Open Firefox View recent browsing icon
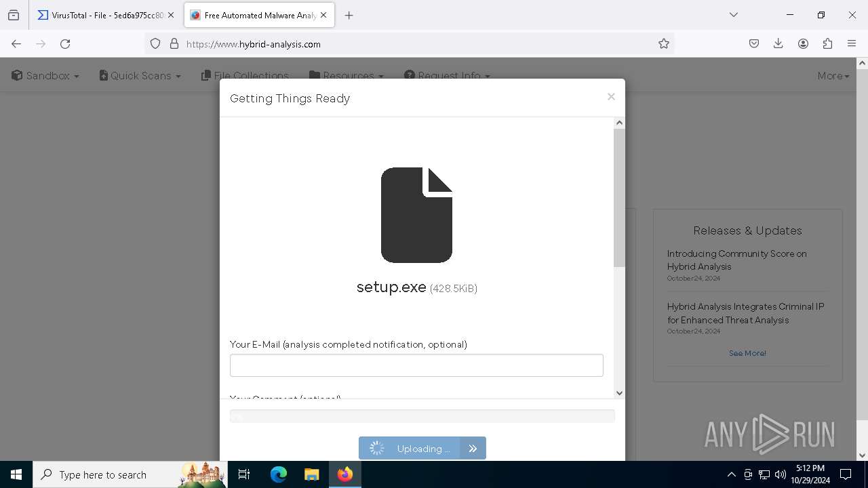 [x=14, y=15]
